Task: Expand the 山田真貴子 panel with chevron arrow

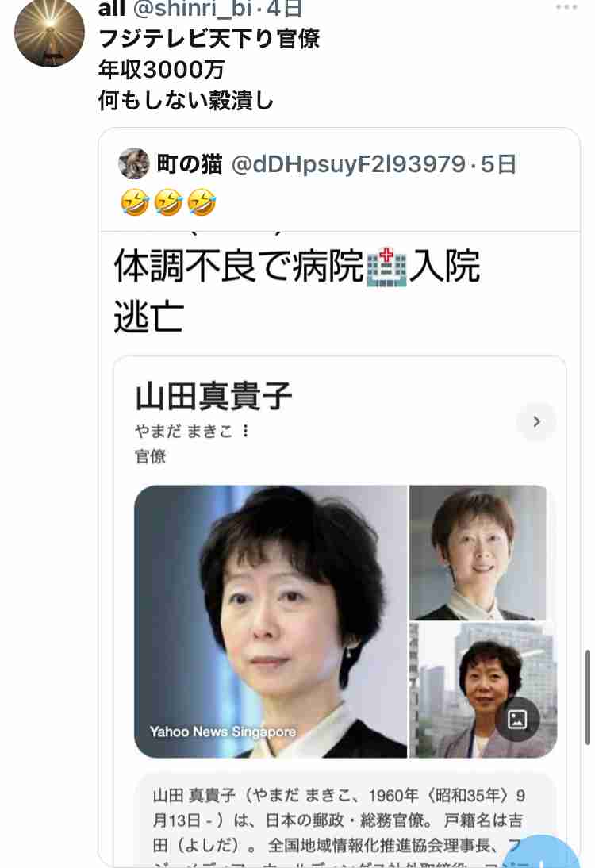Action: 535,422
